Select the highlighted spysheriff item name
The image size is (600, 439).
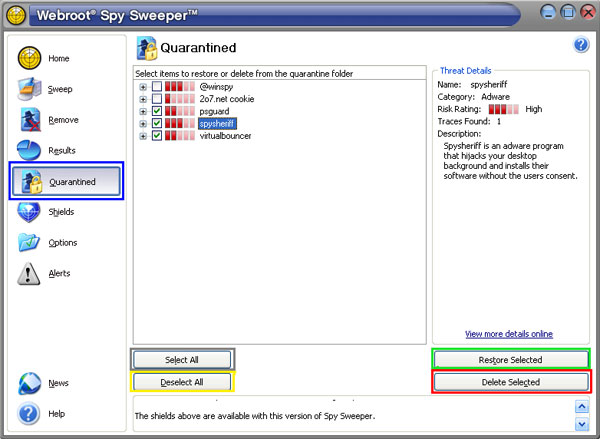point(217,123)
